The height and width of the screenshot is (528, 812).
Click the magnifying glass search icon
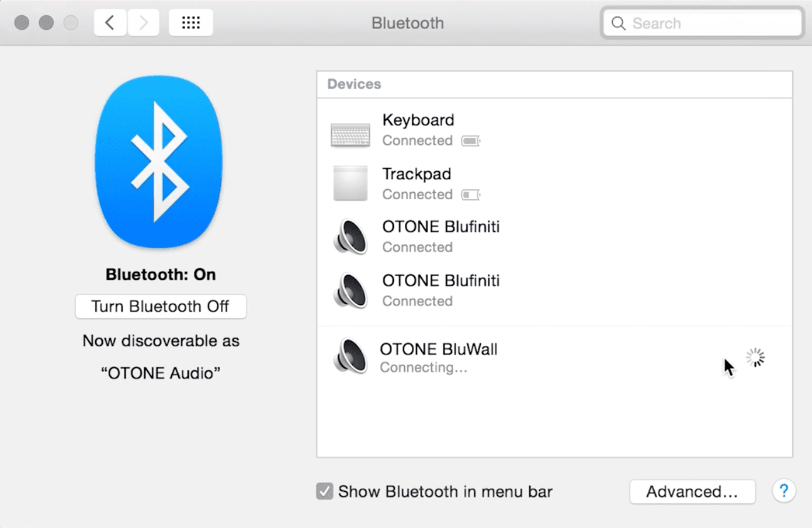pyautogui.click(x=618, y=23)
